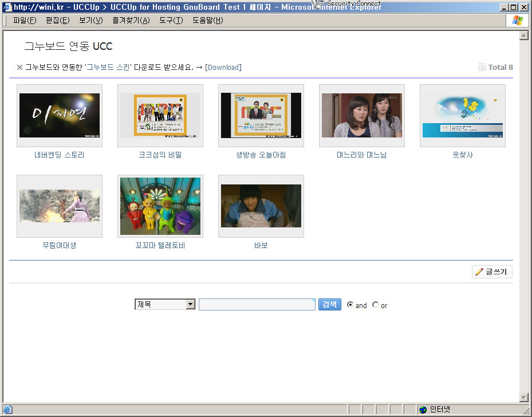Click the 웃찾사 video thumbnail
The image size is (532, 417).
[463, 116]
